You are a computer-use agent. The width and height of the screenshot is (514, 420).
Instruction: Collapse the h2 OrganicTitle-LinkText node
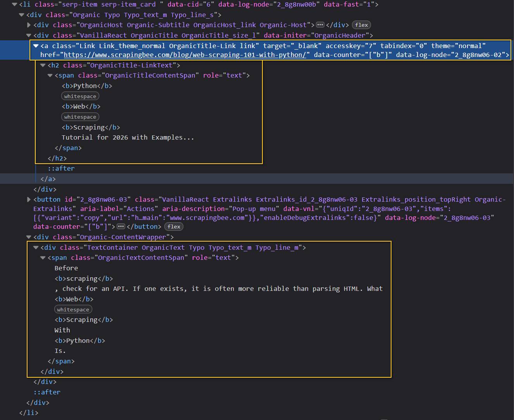pyautogui.click(x=43, y=65)
